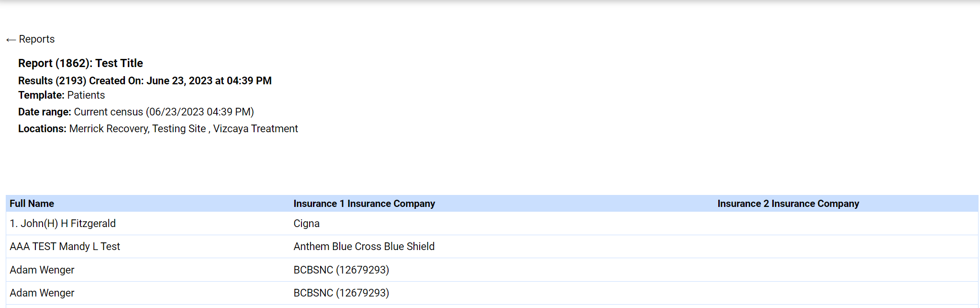Click the first BCBSNC (12679293) entry
Screen dimensions: 980x308
[x=341, y=270]
